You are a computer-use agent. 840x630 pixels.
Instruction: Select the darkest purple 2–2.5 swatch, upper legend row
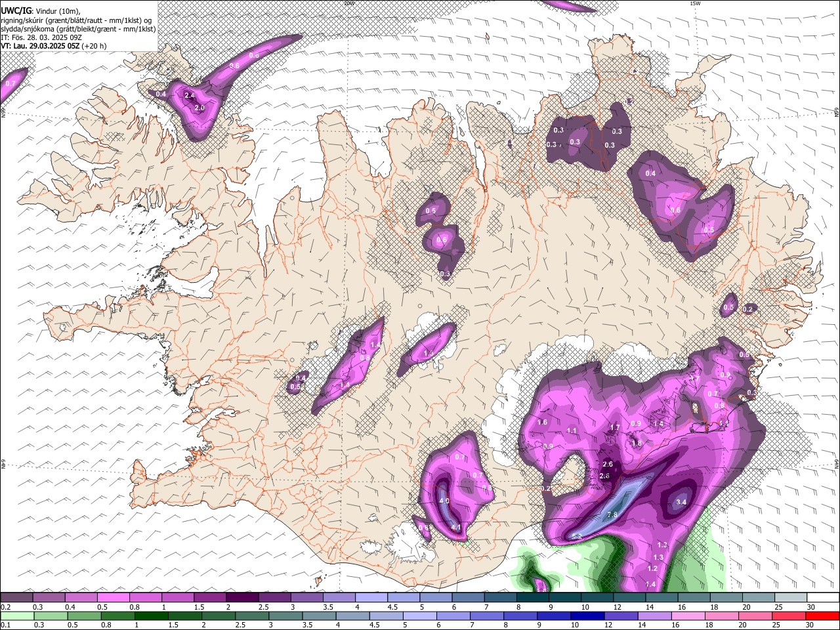pos(241,597)
